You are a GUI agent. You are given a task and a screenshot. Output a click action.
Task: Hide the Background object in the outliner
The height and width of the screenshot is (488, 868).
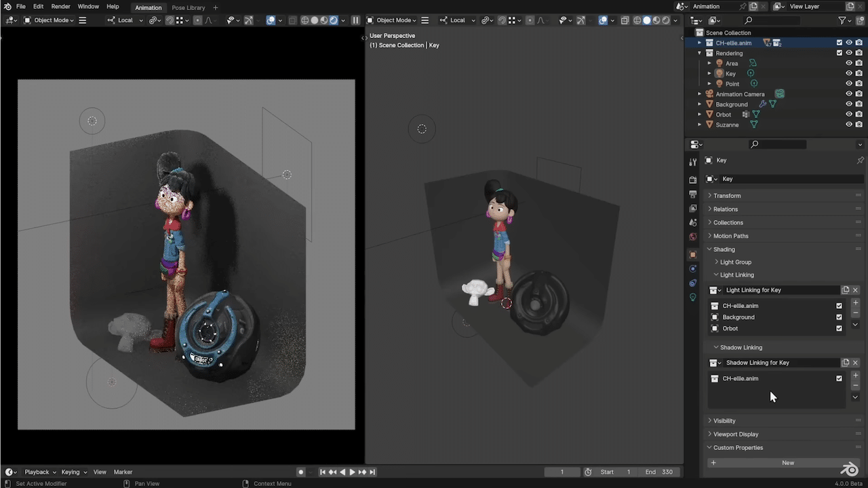pyautogui.click(x=849, y=104)
